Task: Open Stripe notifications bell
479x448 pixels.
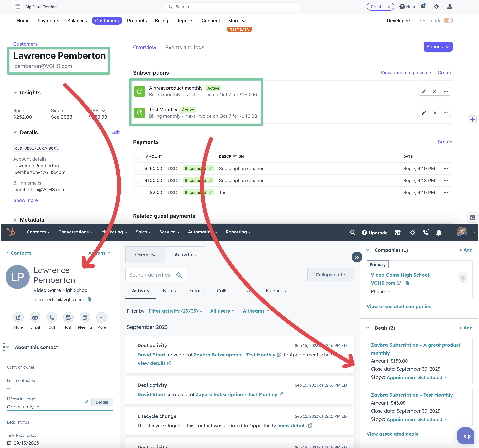Action: [423, 7]
